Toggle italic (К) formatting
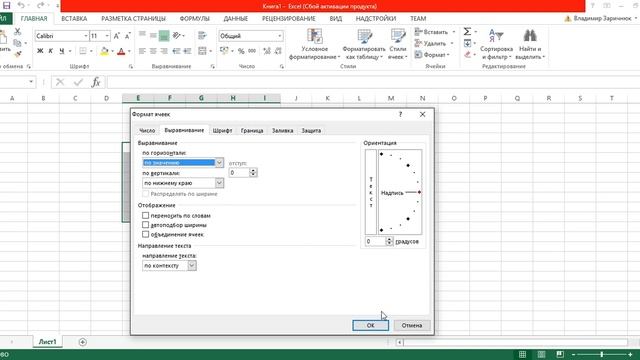The width and height of the screenshot is (640, 360). (x=51, y=51)
